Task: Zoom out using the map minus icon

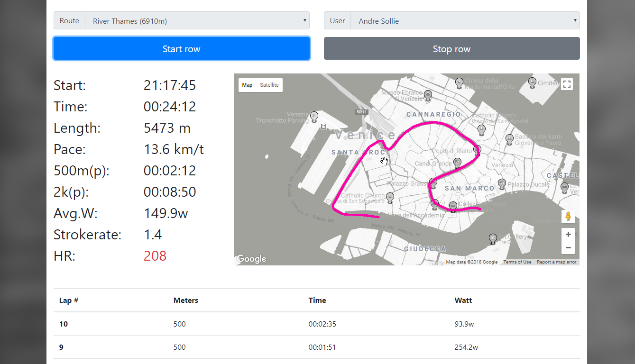Action: (x=568, y=247)
